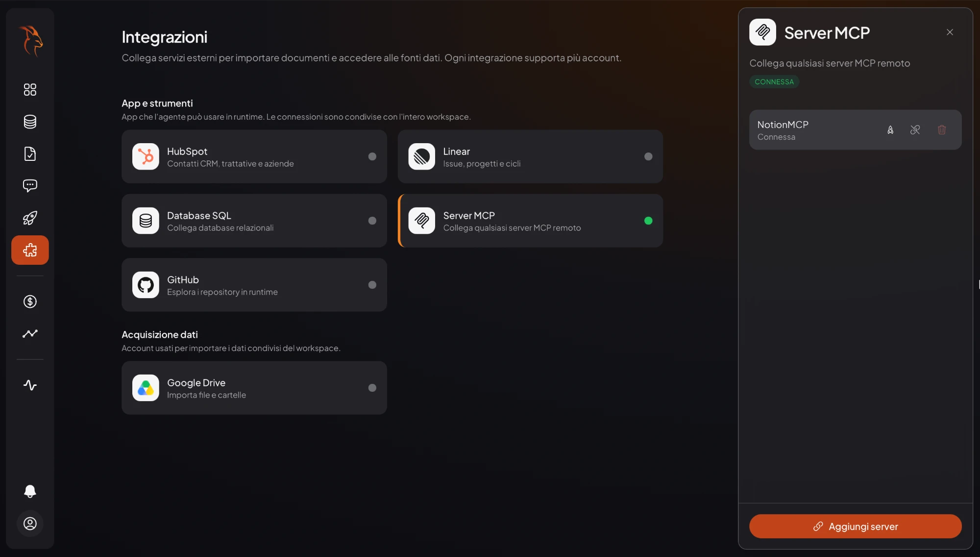Screen dimensions: 980x557
Task: Click the green status dot on Server MCP
Action: pos(648,221)
